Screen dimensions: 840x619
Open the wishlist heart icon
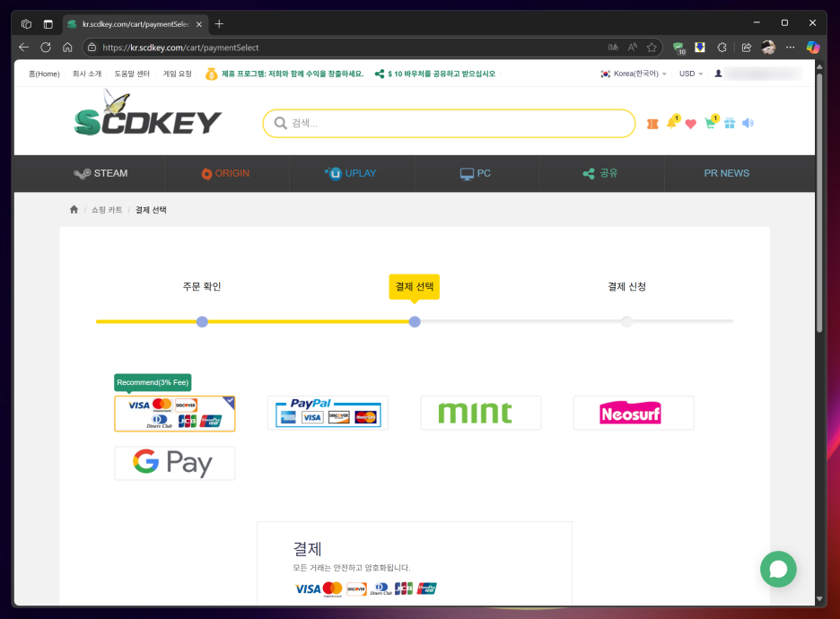[x=690, y=124]
